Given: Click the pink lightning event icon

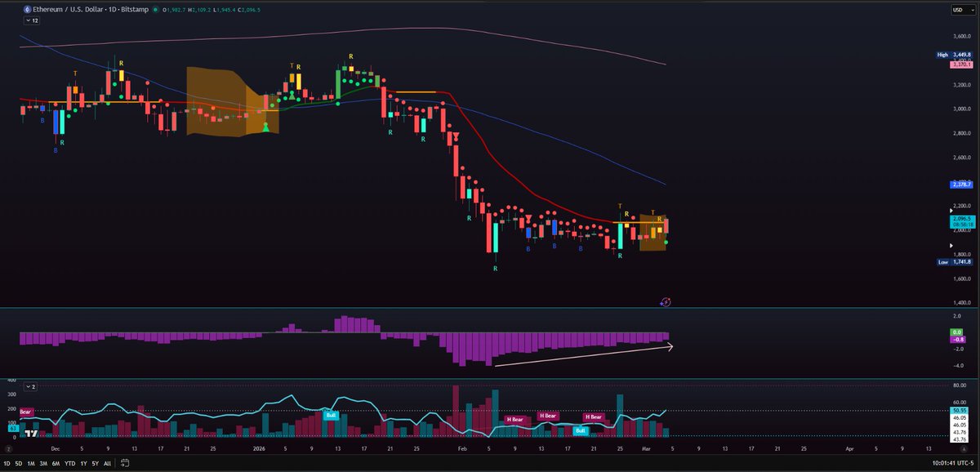Looking at the screenshot, I should [666, 301].
